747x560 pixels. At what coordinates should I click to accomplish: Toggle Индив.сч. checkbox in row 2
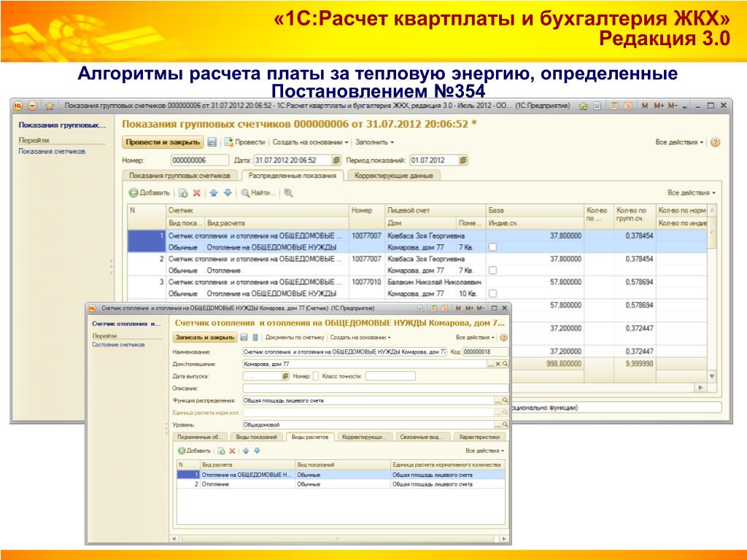coord(492,270)
